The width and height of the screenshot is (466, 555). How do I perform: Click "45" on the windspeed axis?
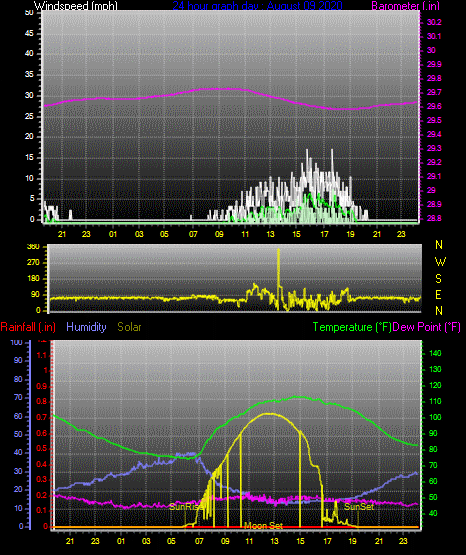click(x=29, y=34)
